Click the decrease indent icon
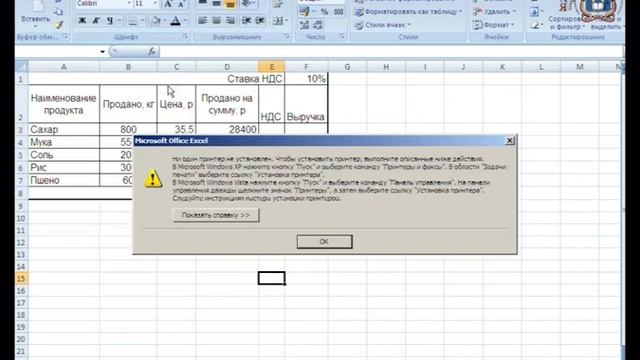The height and width of the screenshot is (360, 640). (246, 20)
